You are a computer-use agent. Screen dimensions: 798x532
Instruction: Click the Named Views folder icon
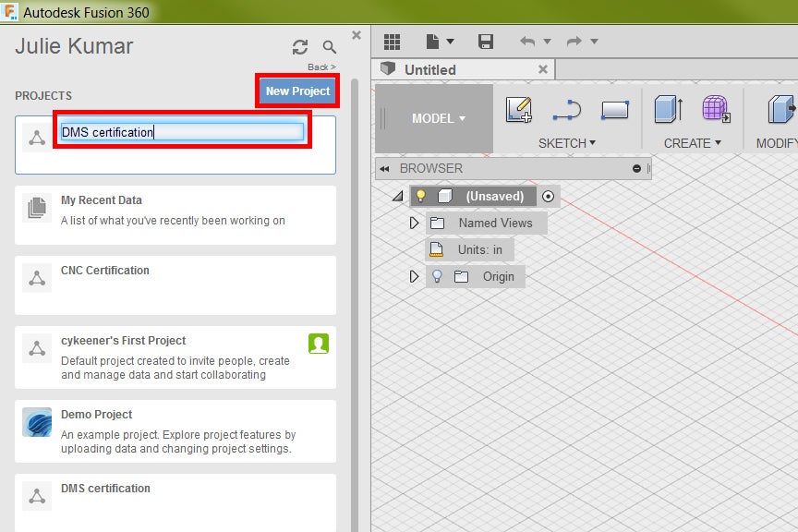[x=437, y=223]
